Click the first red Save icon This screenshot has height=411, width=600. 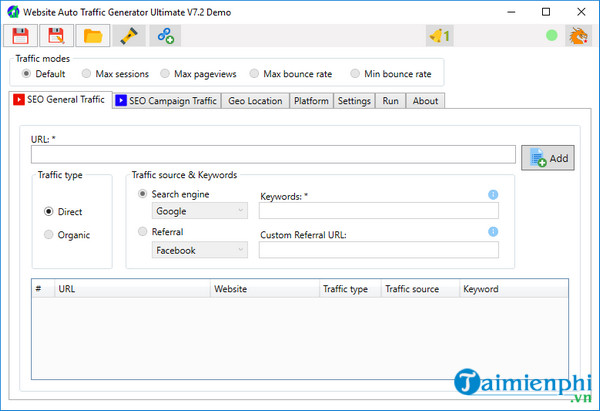click(x=19, y=37)
